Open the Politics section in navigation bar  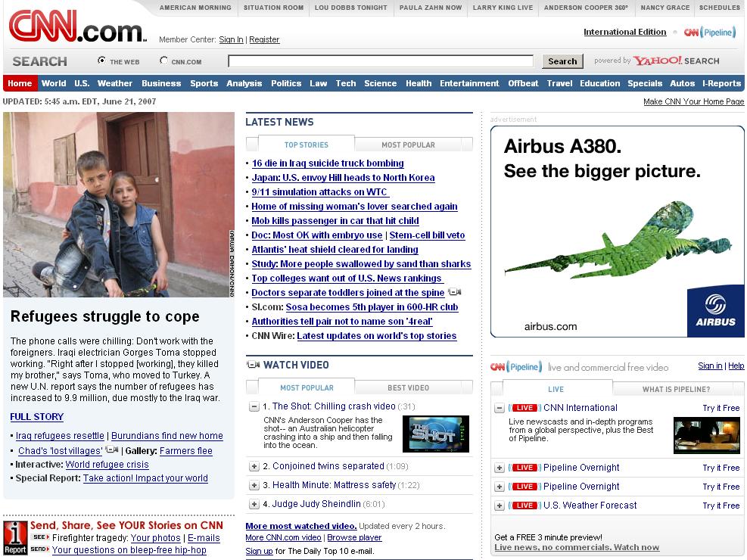(286, 83)
